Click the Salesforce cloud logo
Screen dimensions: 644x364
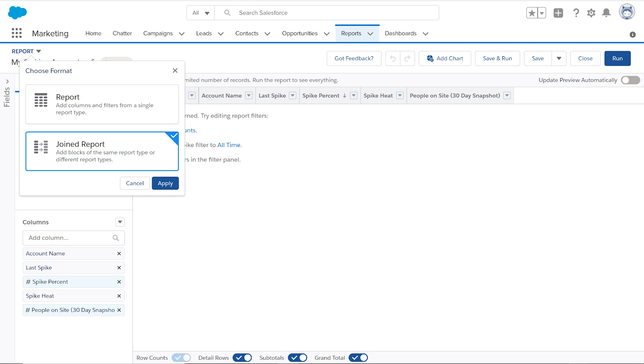coord(17,12)
